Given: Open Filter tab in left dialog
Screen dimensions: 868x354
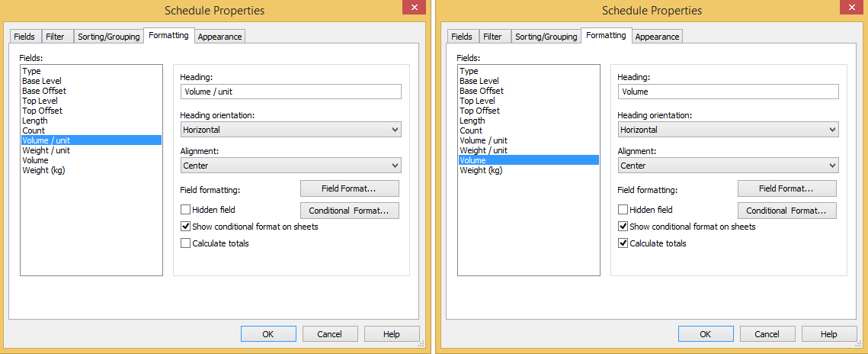Looking at the screenshot, I should [56, 37].
